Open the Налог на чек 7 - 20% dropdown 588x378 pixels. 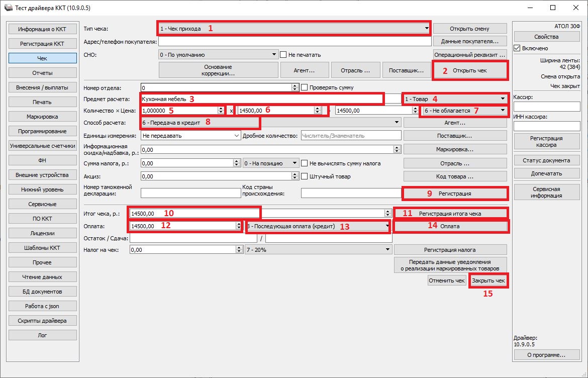(x=387, y=249)
